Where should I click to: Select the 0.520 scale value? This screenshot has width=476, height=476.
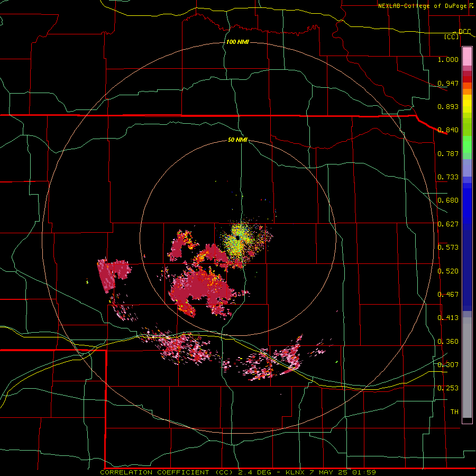[x=448, y=271]
